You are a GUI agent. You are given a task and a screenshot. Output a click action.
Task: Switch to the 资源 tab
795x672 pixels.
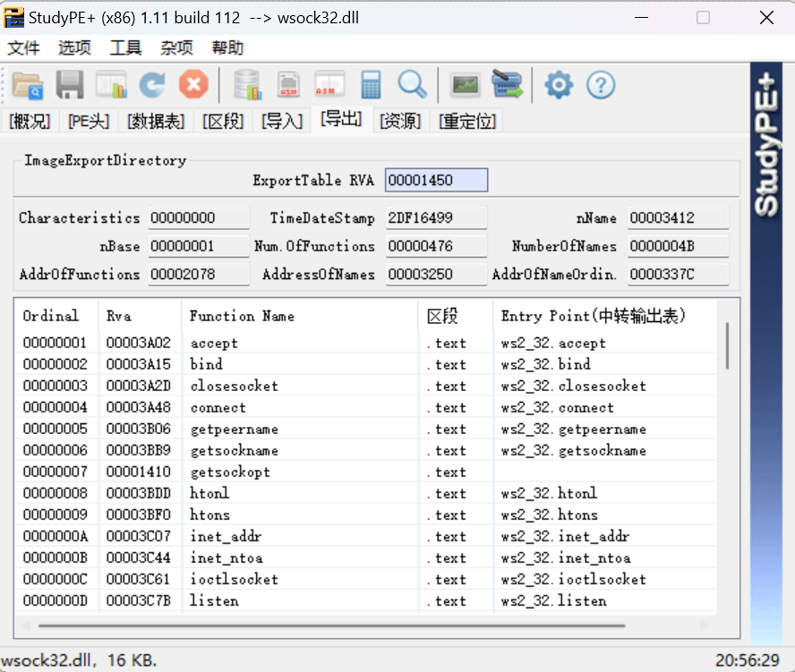pos(400,121)
